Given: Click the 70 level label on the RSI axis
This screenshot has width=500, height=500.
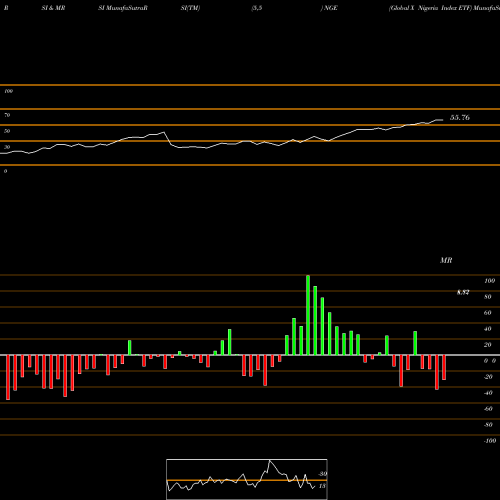Looking at the screenshot, I should 7,115.
